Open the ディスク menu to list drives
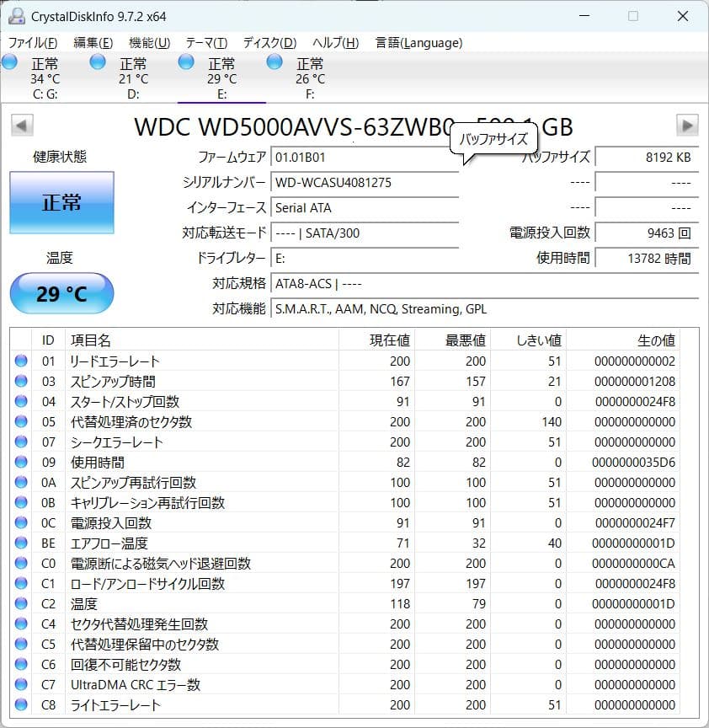 (x=271, y=42)
